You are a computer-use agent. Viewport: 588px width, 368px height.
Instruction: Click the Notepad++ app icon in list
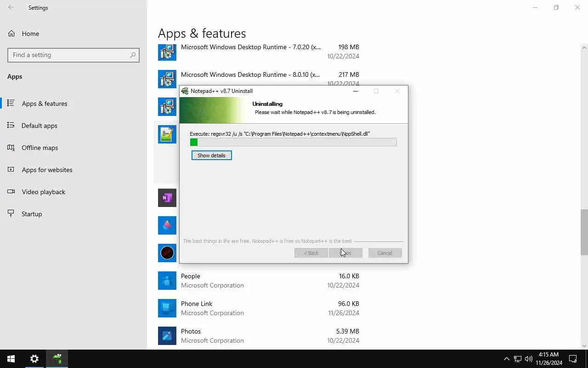[167, 134]
